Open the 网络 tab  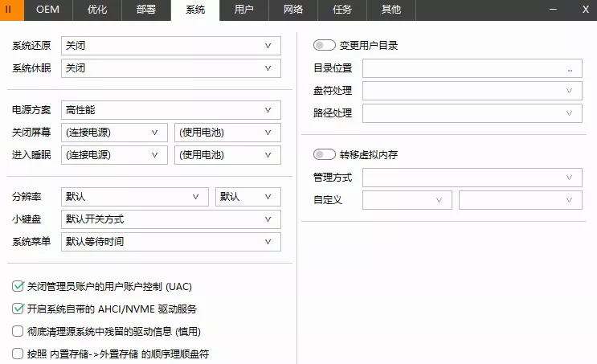292,10
